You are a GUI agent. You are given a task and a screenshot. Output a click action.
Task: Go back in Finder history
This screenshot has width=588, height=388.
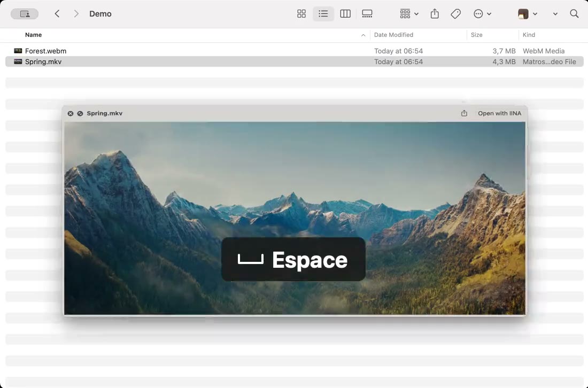[x=57, y=14]
